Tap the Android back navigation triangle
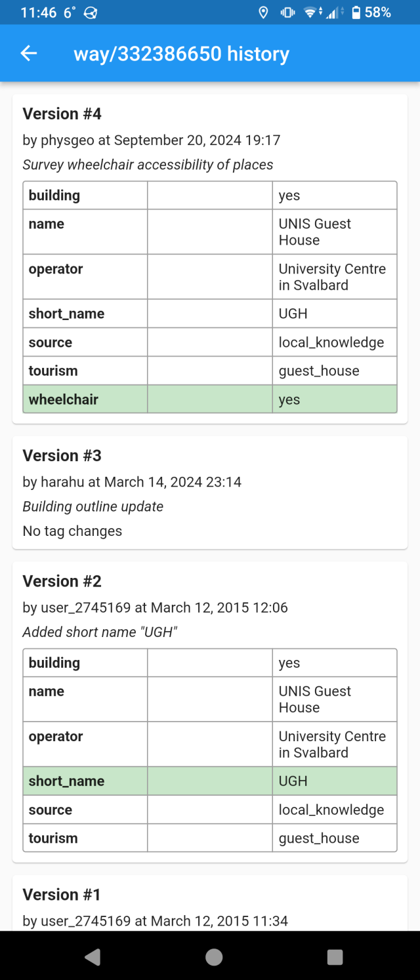This screenshot has width=420, height=980. [93, 957]
